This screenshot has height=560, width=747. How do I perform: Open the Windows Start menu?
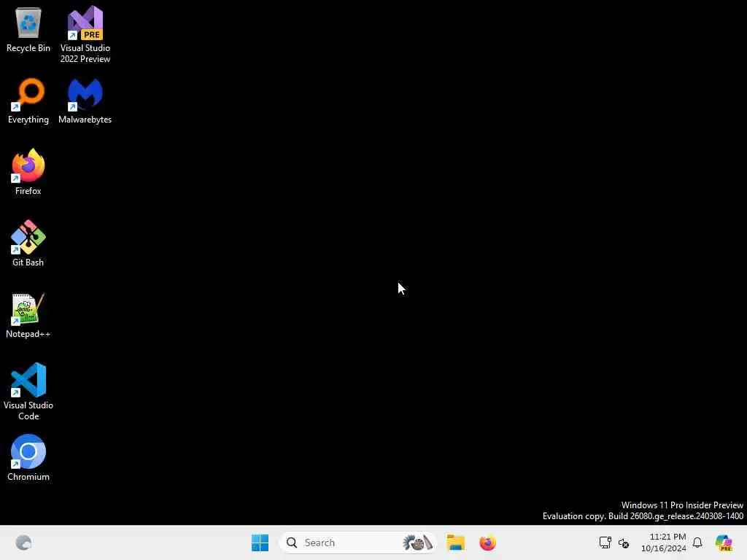coord(260,542)
